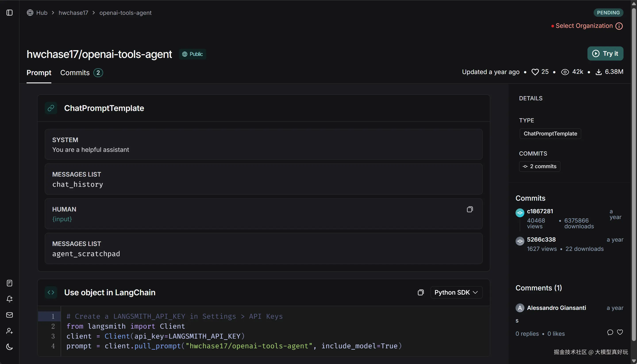
Task: Select the Prompt tab
Action: (x=39, y=73)
